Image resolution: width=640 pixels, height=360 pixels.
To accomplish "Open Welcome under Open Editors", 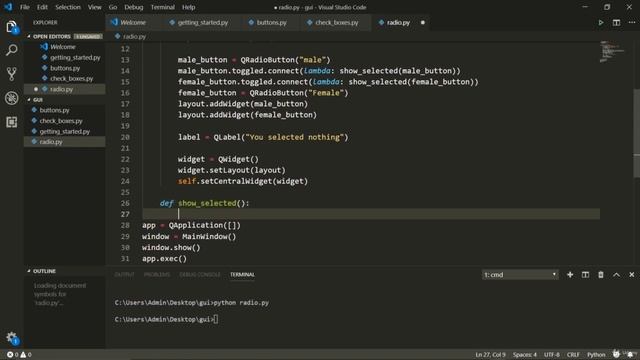I will pyautogui.click(x=62, y=47).
